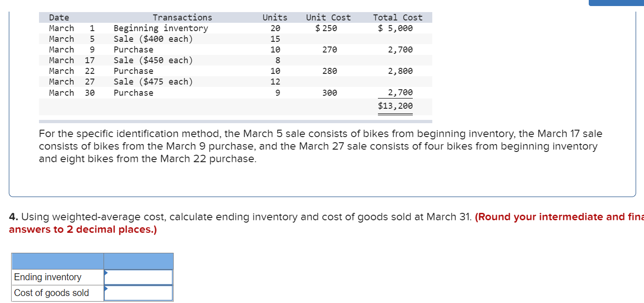Screen dimensions: 644x303
Task: Click the specific identification explanation paragraph
Action: (x=320, y=146)
